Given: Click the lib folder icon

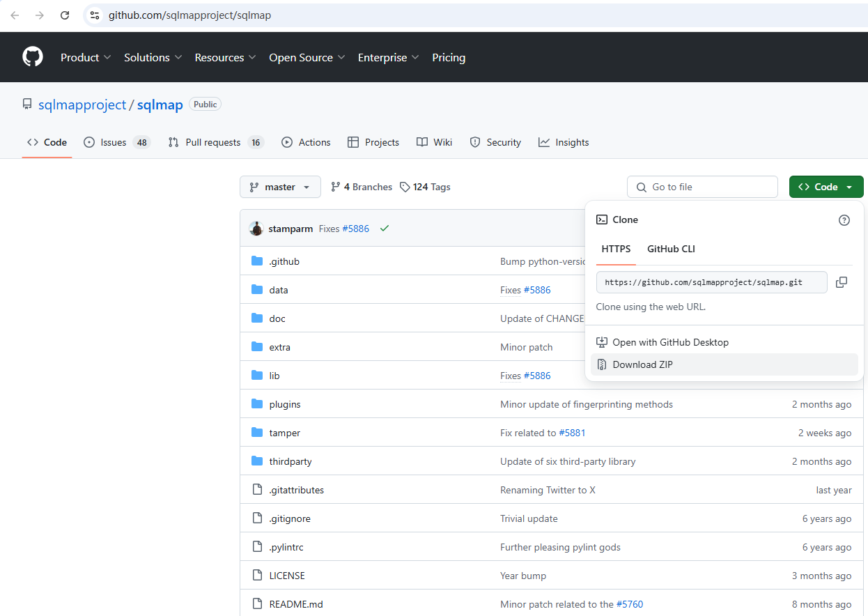Looking at the screenshot, I should [x=257, y=376].
